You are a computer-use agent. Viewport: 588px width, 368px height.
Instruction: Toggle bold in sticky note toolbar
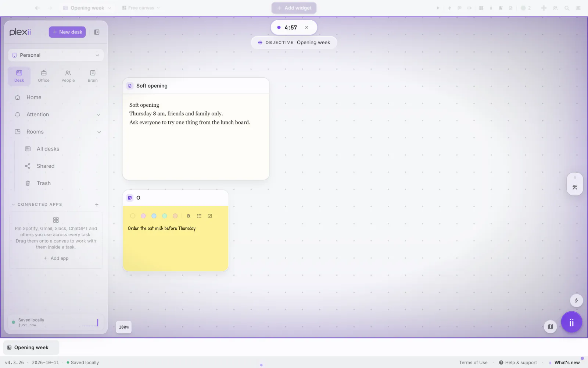[189, 216]
